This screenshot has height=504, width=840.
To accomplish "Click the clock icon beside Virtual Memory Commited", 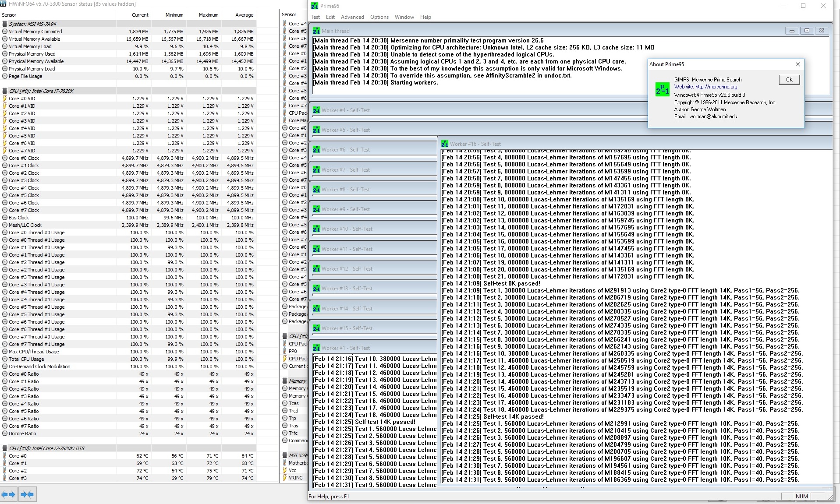I will point(5,32).
